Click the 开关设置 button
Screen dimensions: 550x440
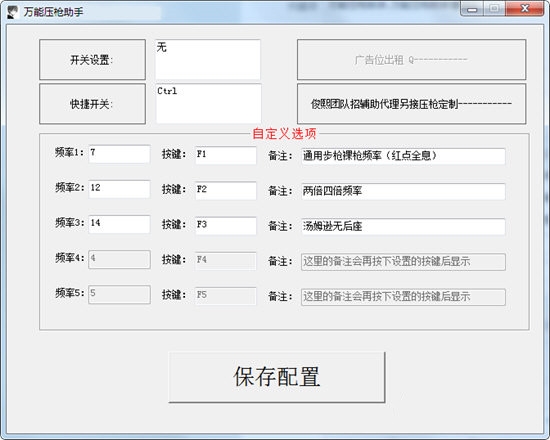point(92,60)
